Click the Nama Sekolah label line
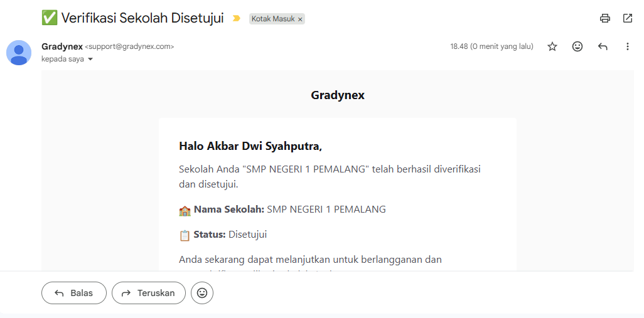 pos(282,209)
